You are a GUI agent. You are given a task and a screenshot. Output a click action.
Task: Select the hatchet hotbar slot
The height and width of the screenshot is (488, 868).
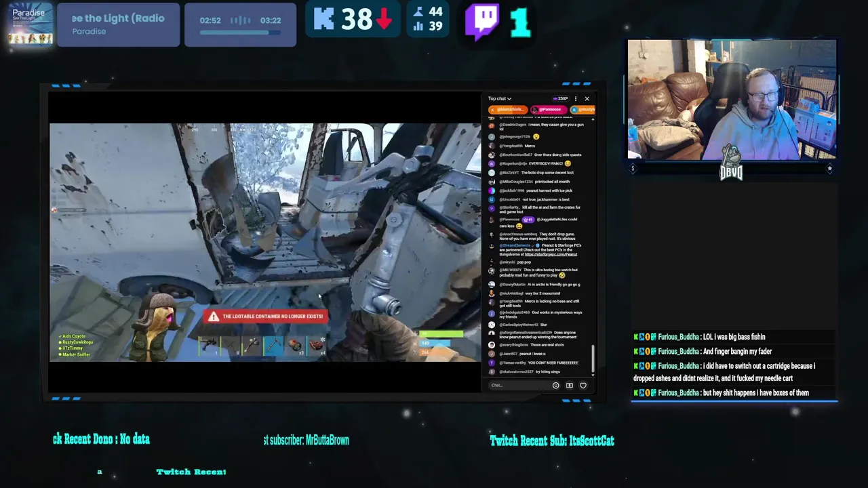click(x=251, y=346)
